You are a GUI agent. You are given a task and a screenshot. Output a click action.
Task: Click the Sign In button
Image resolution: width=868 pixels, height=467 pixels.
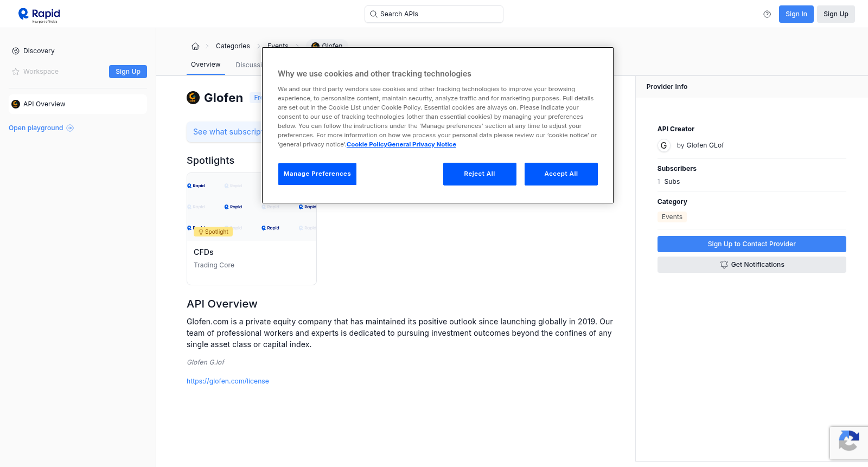[x=796, y=14]
